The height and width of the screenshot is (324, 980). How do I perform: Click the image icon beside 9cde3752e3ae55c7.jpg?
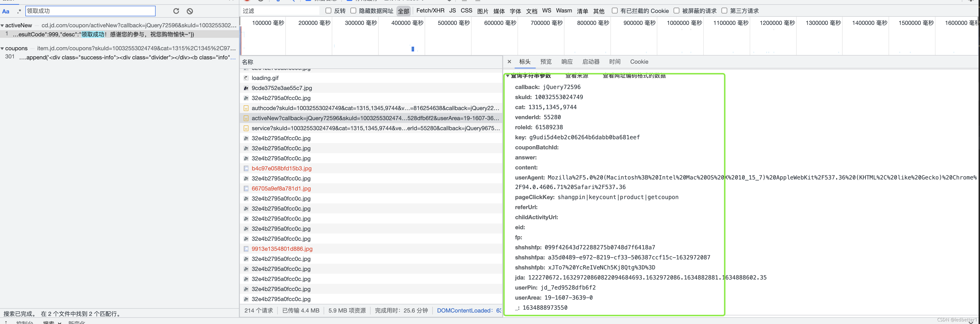(246, 88)
